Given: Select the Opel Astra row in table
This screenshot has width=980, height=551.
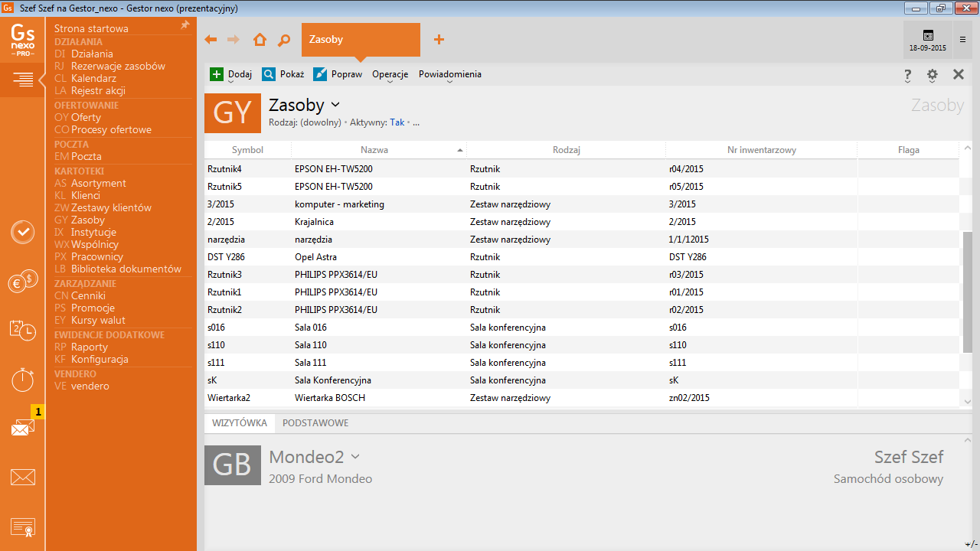Looking at the screenshot, I should tap(383, 257).
